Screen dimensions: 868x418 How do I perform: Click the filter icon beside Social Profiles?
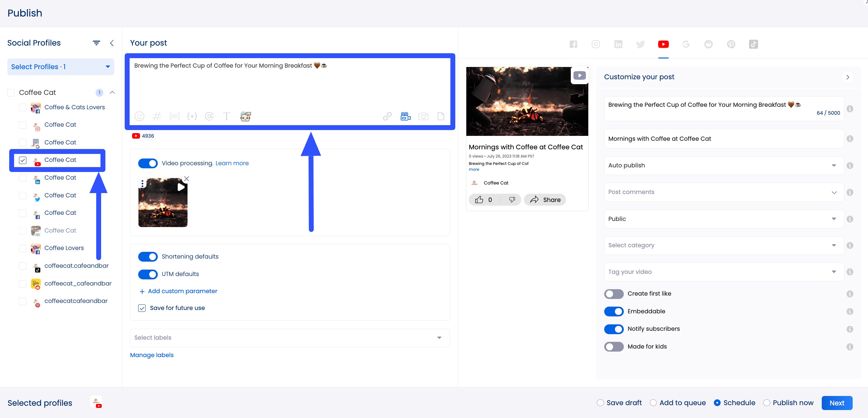(x=97, y=43)
